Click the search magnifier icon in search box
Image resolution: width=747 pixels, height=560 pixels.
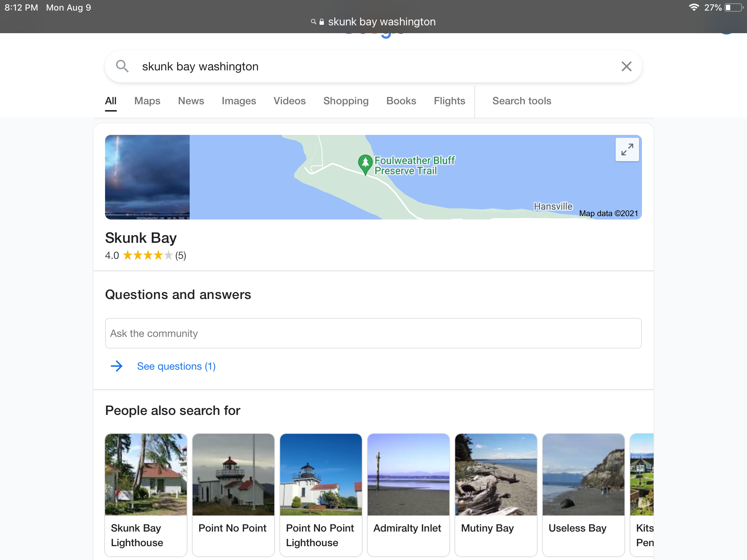(122, 66)
